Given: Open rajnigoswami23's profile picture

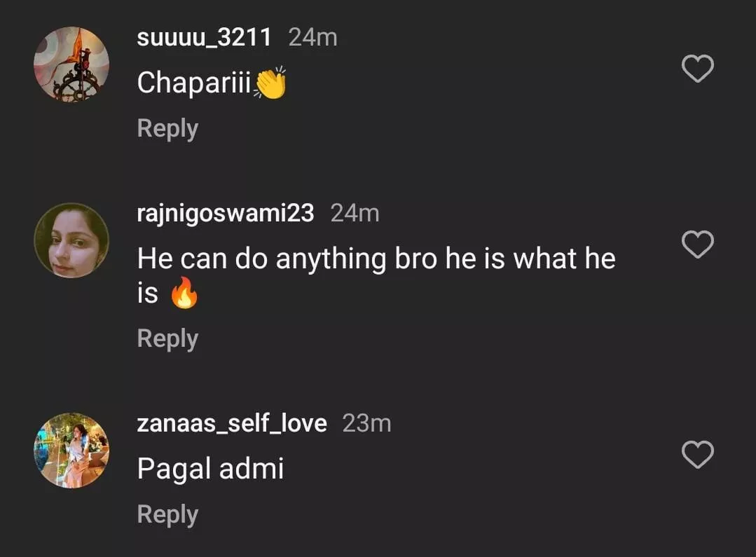Looking at the screenshot, I should click(71, 240).
